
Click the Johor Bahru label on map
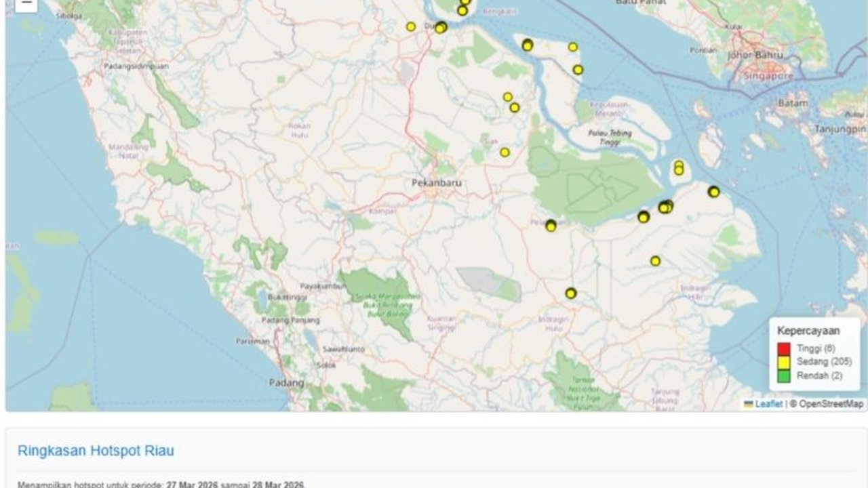(755, 56)
